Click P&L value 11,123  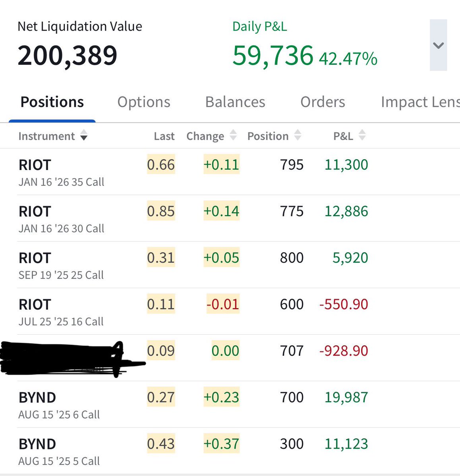(346, 444)
